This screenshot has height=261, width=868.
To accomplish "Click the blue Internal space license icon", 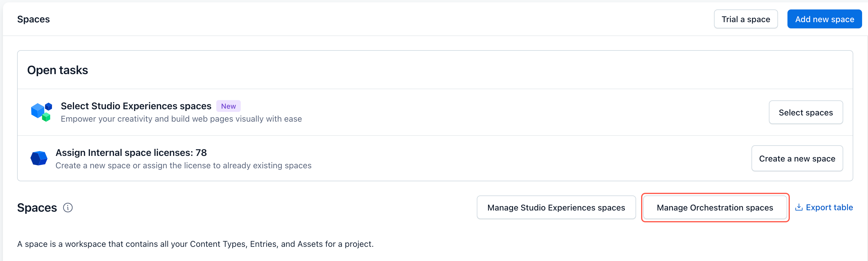I will pos(39,158).
